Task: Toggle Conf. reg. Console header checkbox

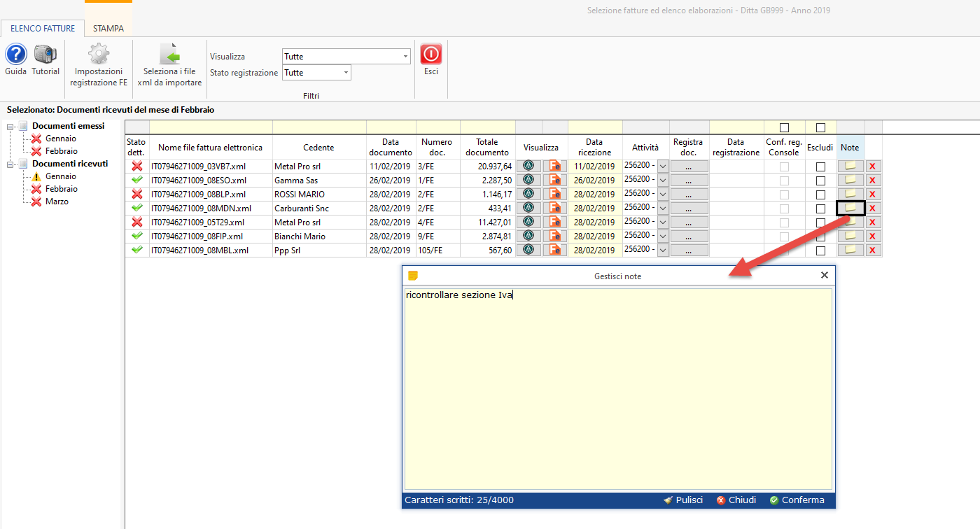Action: [784, 127]
